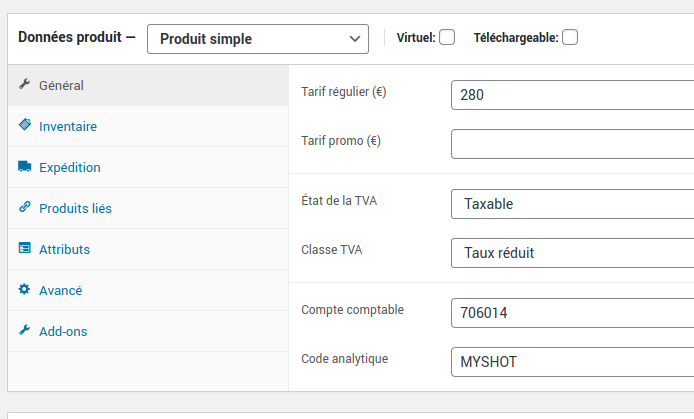Viewport: 694px width, 419px height.
Task: Expand the Classe TVA dropdown
Action: point(572,253)
